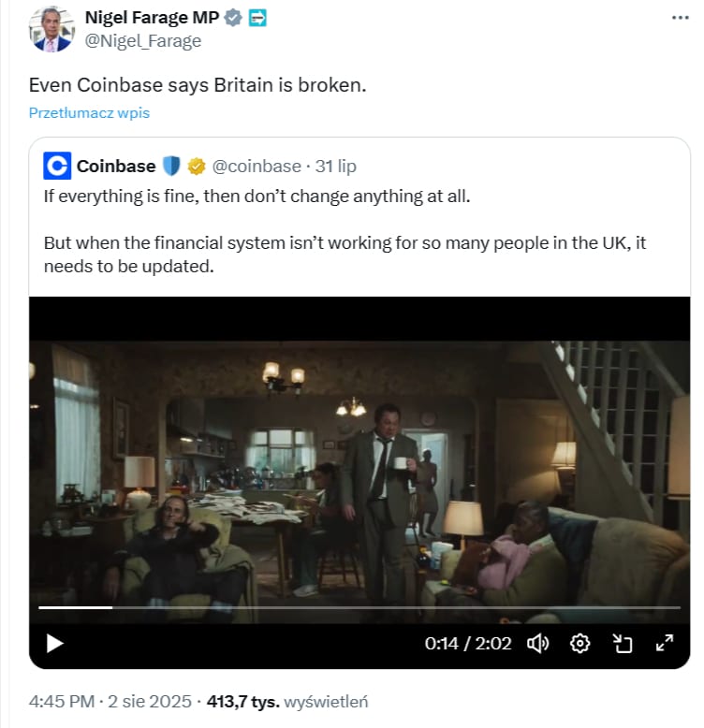The height and width of the screenshot is (728, 704).
Task: Click the @Nigel_Farage handle
Action: tap(143, 41)
